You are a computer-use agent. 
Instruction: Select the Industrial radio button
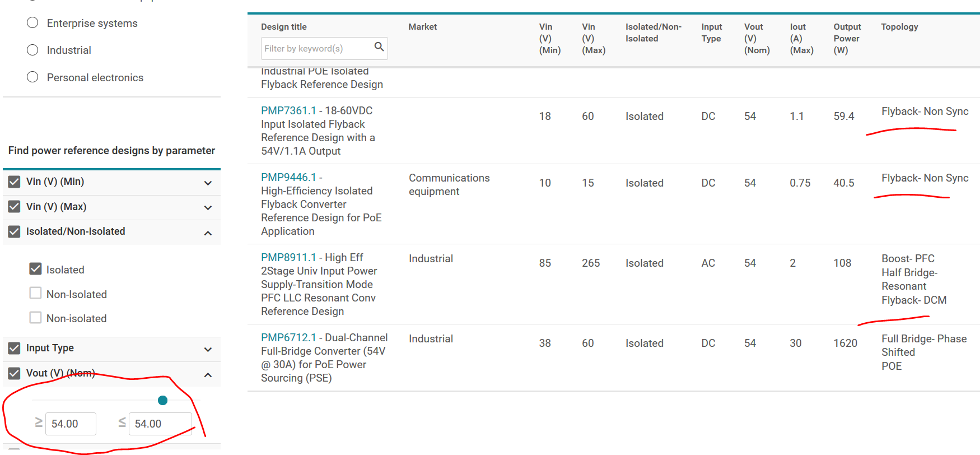point(33,50)
